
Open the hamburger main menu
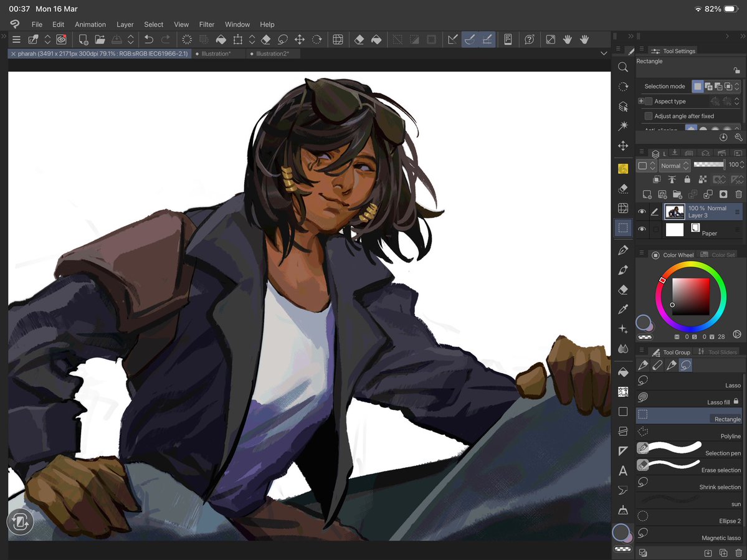[x=17, y=39]
